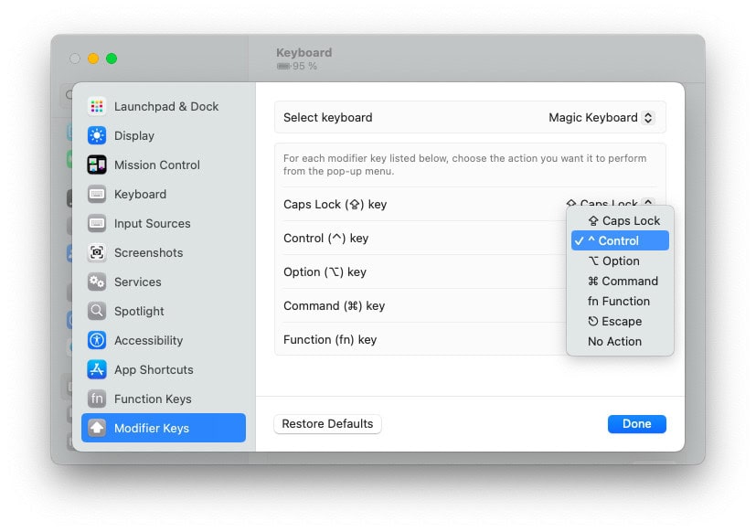Select the Mission Control icon
This screenshot has width=756, height=532.
coord(97,165)
